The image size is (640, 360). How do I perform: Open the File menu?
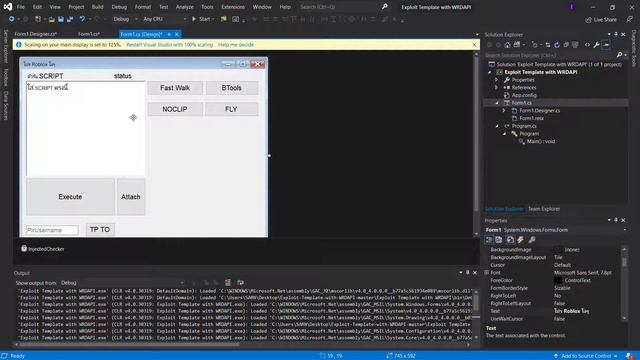[20, 7]
